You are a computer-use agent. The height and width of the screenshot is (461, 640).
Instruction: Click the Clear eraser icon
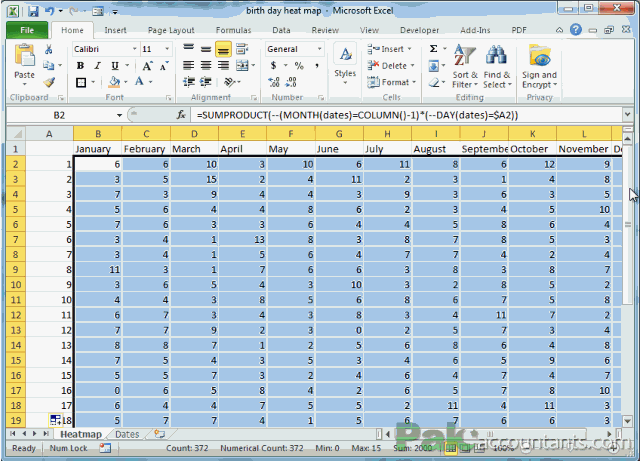[433, 82]
